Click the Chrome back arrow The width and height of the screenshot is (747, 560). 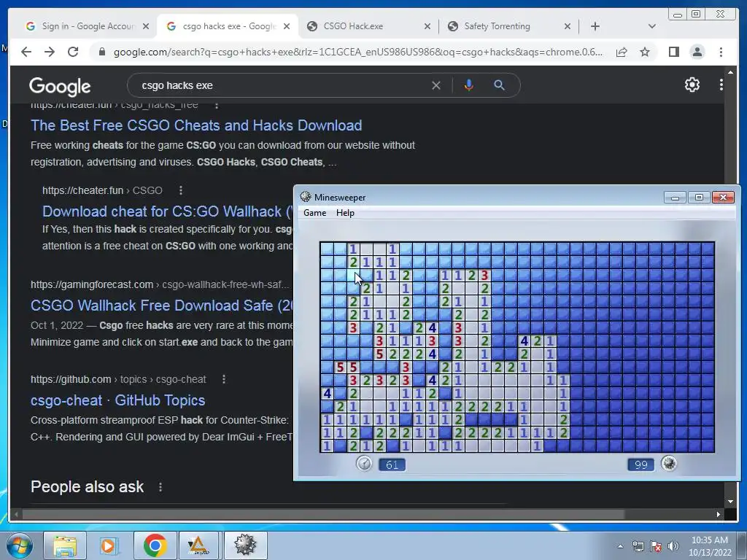click(26, 52)
